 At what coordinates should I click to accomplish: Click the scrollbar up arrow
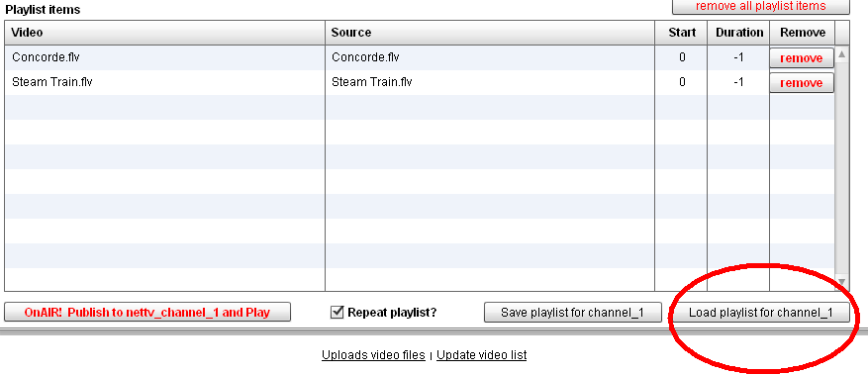pos(841,54)
